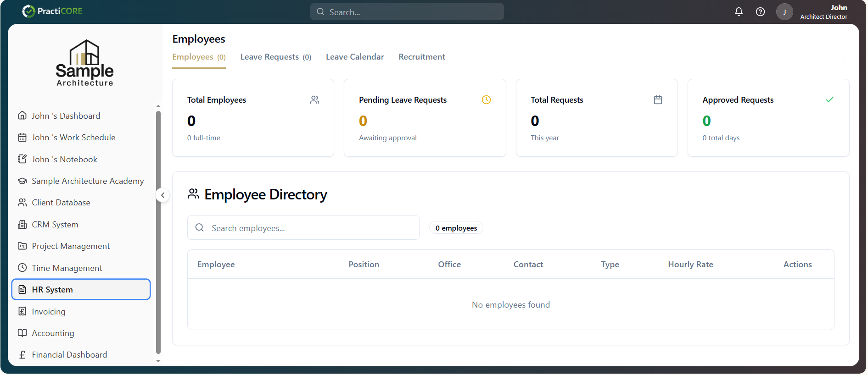Open the help question mark icon
Image resolution: width=868 pixels, height=375 pixels.
pos(760,12)
